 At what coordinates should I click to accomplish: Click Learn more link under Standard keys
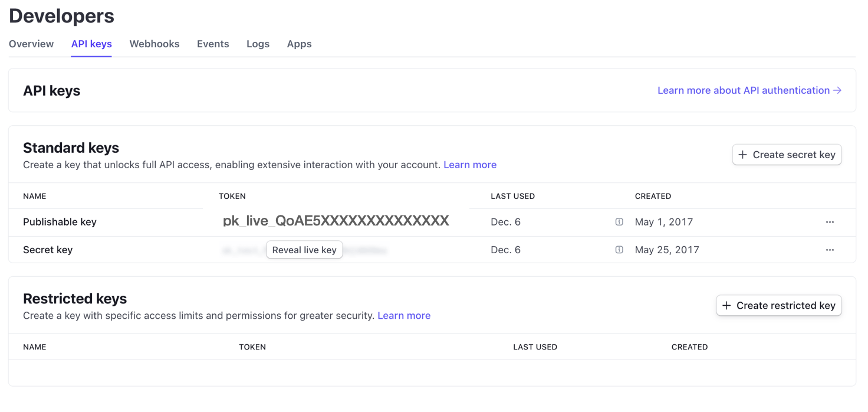coord(469,165)
